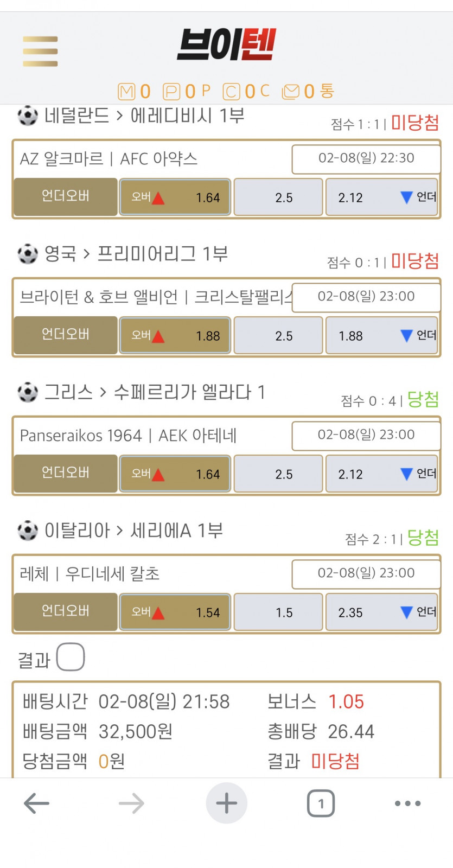Image resolution: width=453 pixels, height=868 pixels.
Task: Select 언더 1.88 for 브라이턴 match
Action: tap(381, 335)
